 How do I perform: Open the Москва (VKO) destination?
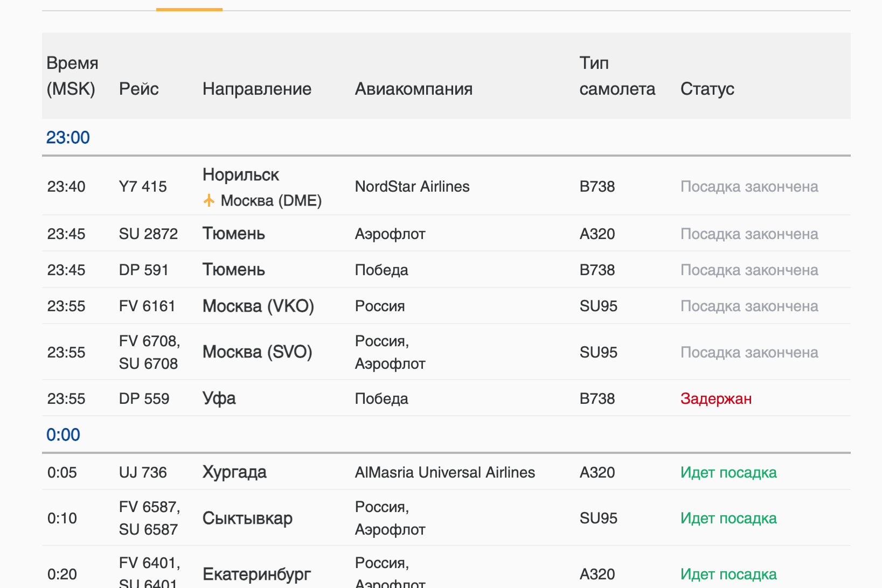pos(258,306)
